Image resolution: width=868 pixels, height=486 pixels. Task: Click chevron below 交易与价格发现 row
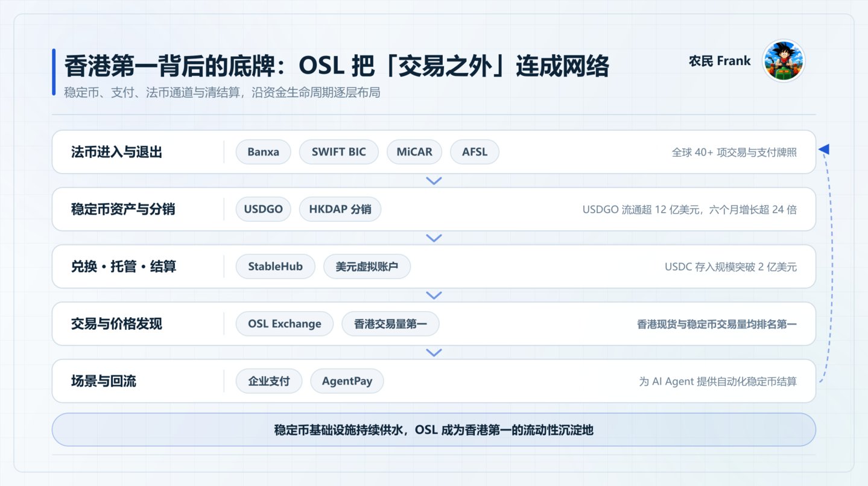[x=434, y=353]
